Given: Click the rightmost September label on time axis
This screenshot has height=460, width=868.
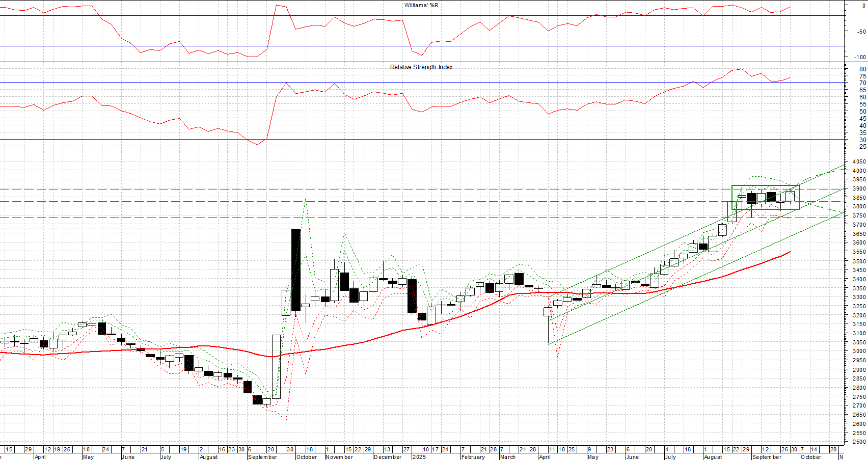Looking at the screenshot, I should (766, 457).
